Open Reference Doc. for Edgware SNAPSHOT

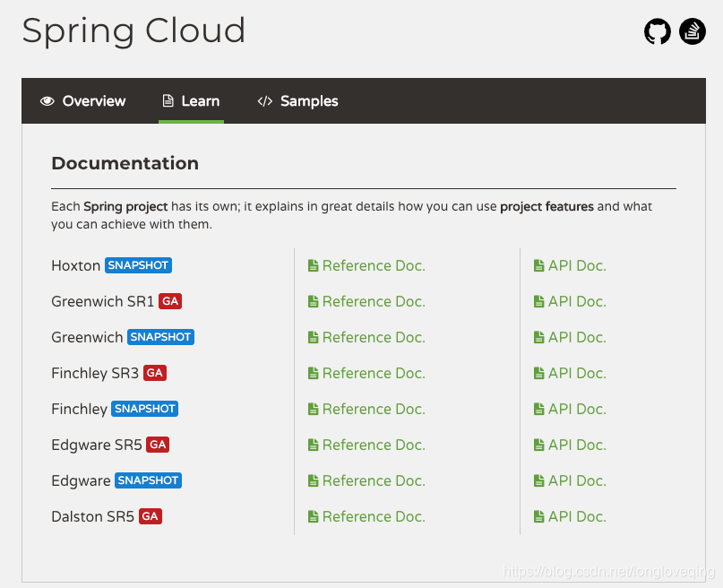(366, 481)
